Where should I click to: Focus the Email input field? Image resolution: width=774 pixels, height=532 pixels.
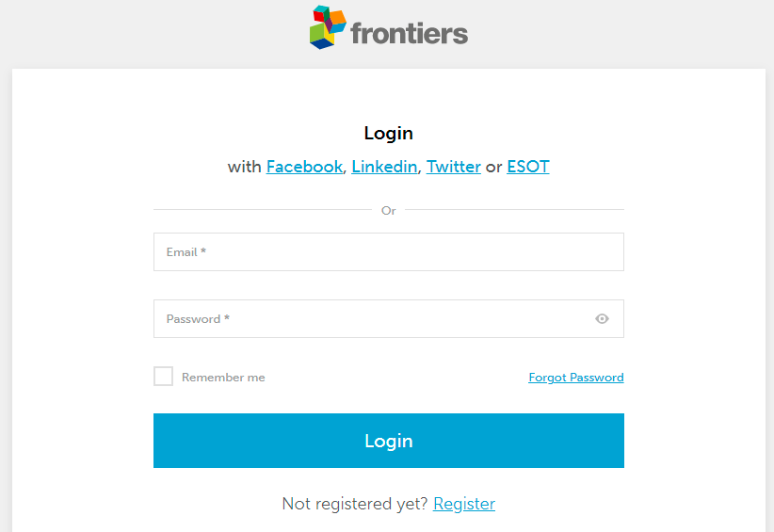388,252
